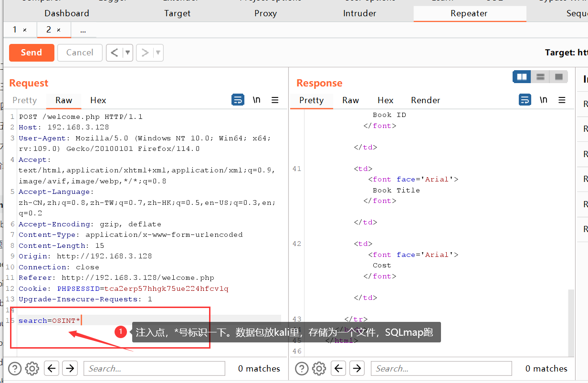Open Request search help icon
The image size is (588, 383).
coord(15,368)
